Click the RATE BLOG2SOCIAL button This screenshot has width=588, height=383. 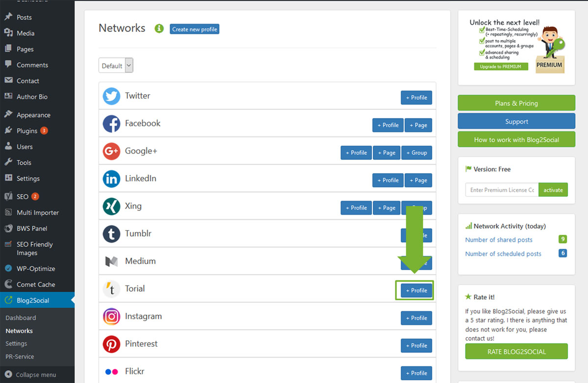[x=516, y=352]
